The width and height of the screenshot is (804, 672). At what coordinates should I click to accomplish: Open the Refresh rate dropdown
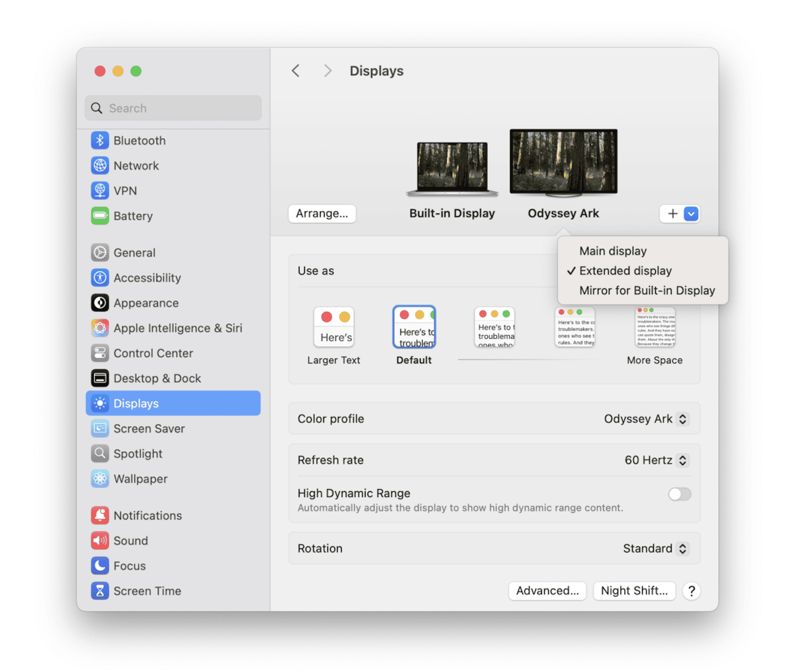point(655,460)
